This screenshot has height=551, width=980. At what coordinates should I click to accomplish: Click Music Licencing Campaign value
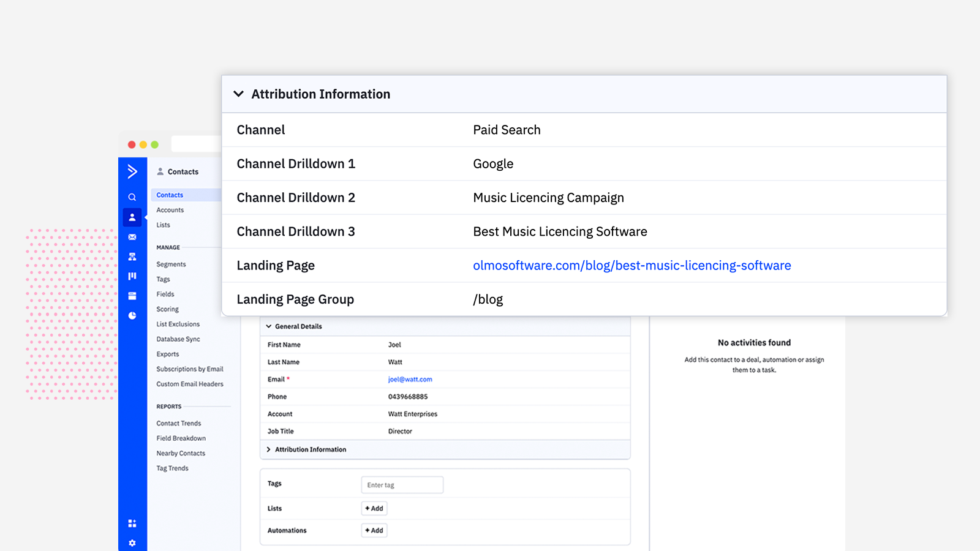click(x=548, y=198)
